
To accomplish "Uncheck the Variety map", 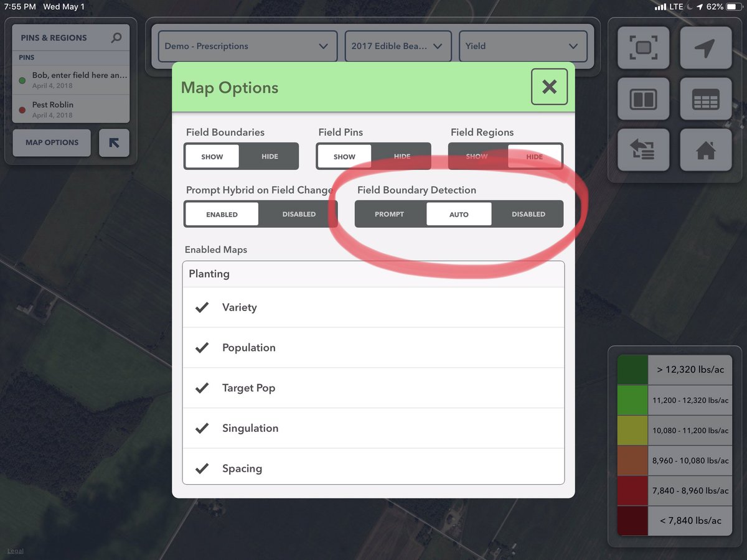I will point(202,307).
